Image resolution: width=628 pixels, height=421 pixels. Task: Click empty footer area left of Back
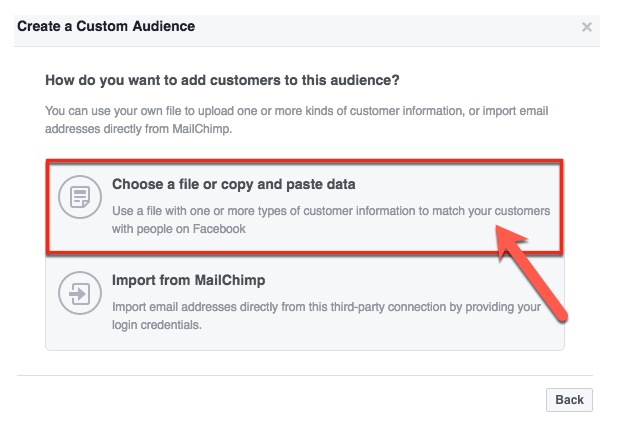pos(280,400)
